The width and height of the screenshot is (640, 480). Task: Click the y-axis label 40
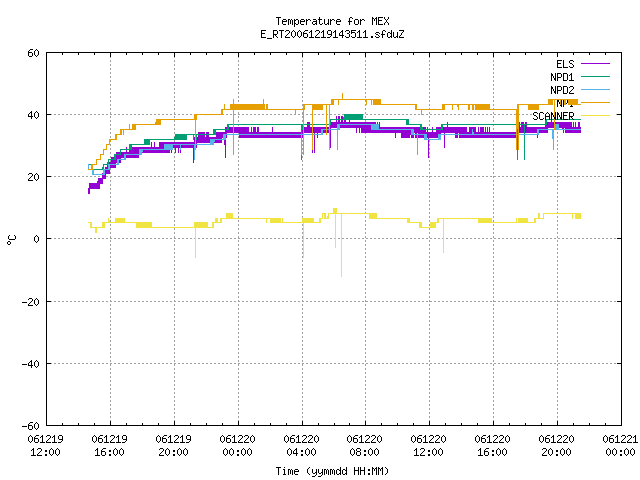[33, 116]
